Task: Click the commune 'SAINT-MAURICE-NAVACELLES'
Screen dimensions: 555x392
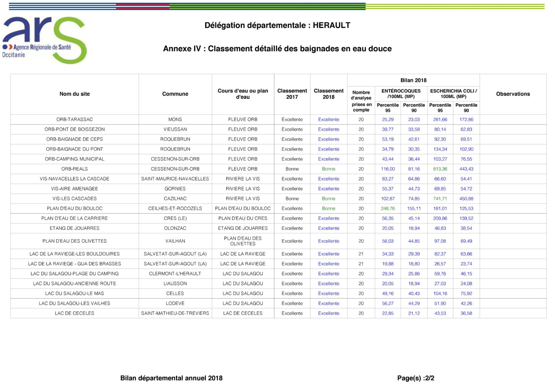Action: click(175, 179)
